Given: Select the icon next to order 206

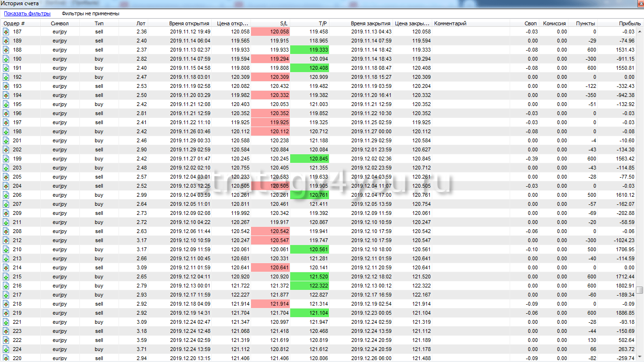Looking at the screenshot, I should pyautogui.click(x=6, y=195).
